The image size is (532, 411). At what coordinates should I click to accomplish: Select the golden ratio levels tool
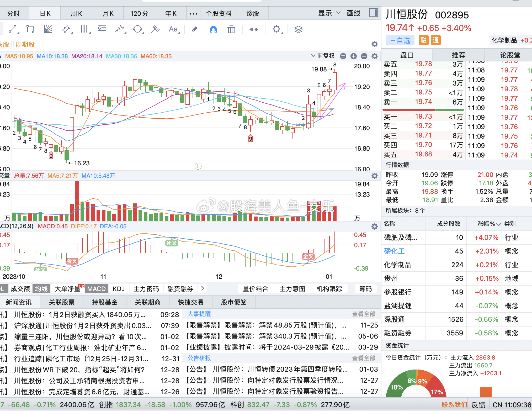pos(102,29)
